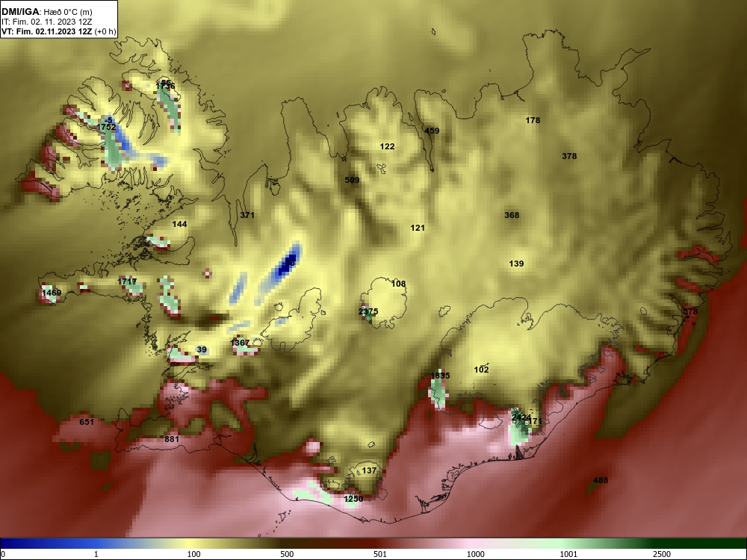
Task: Click the 378 map value
Action: (569, 156)
